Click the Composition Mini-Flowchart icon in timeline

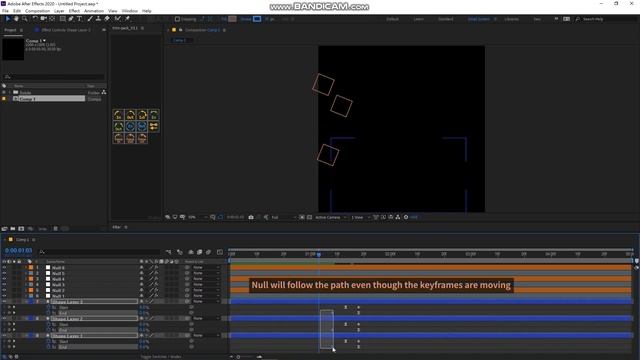click(169, 252)
